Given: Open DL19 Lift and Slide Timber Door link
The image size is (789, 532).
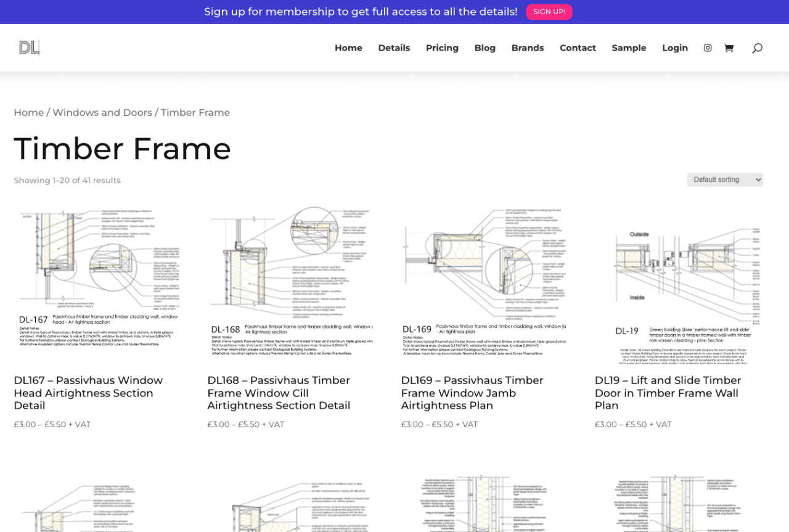Looking at the screenshot, I should 668,393.
